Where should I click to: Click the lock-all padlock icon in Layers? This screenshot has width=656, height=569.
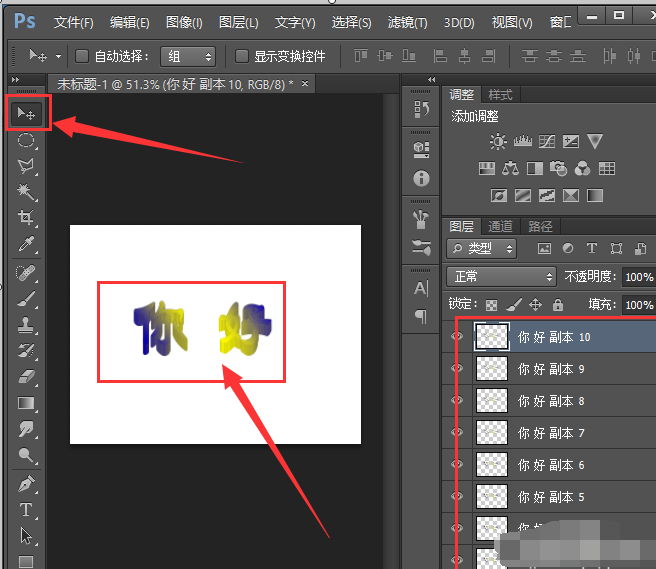(558, 305)
